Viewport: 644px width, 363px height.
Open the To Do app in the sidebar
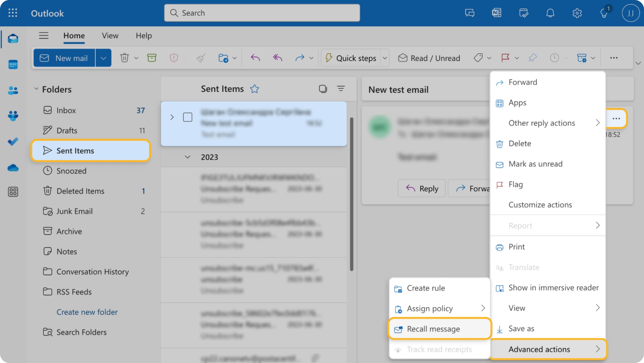[13, 141]
